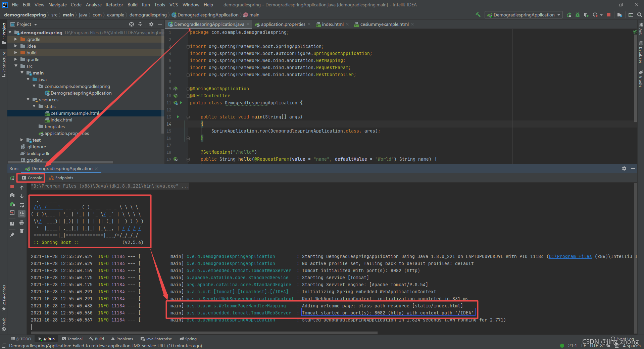Open the VCS menu
The height and width of the screenshot is (349, 644).
click(x=174, y=5)
